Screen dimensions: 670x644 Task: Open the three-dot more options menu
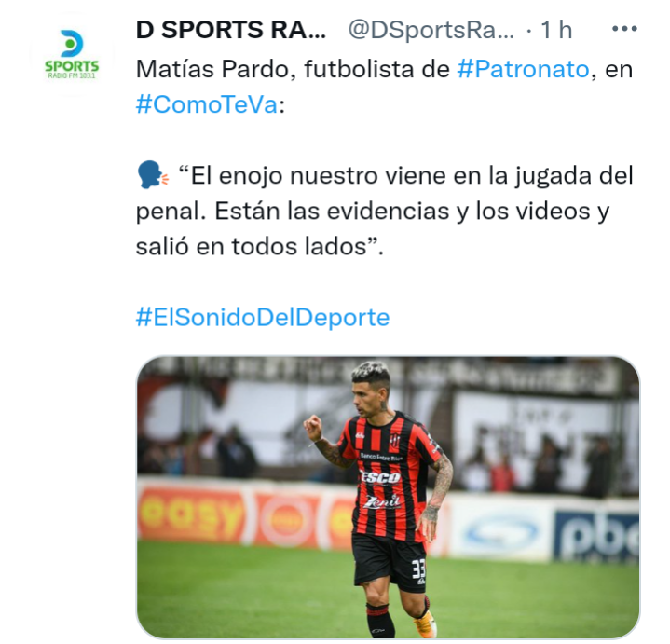tap(624, 29)
